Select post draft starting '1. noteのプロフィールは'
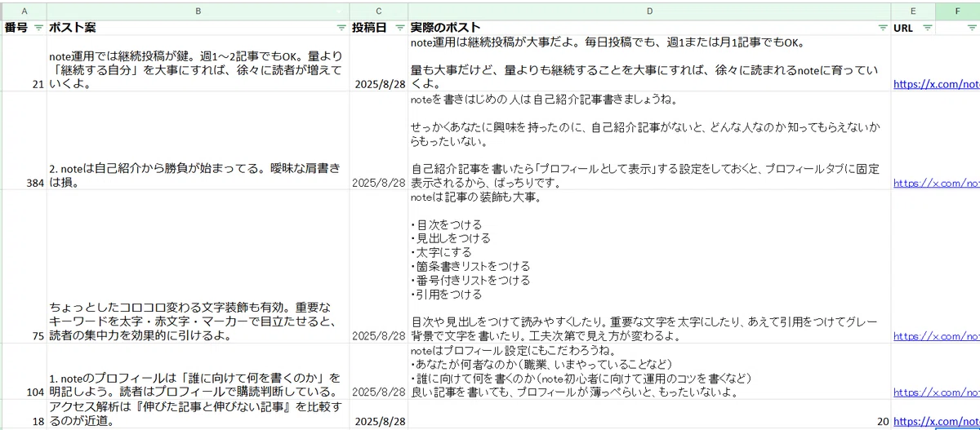This screenshot has height=430, width=980. [198, 371]
